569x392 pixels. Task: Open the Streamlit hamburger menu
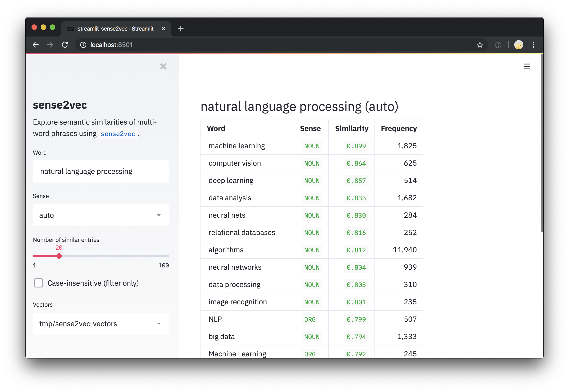pos(527,67)
